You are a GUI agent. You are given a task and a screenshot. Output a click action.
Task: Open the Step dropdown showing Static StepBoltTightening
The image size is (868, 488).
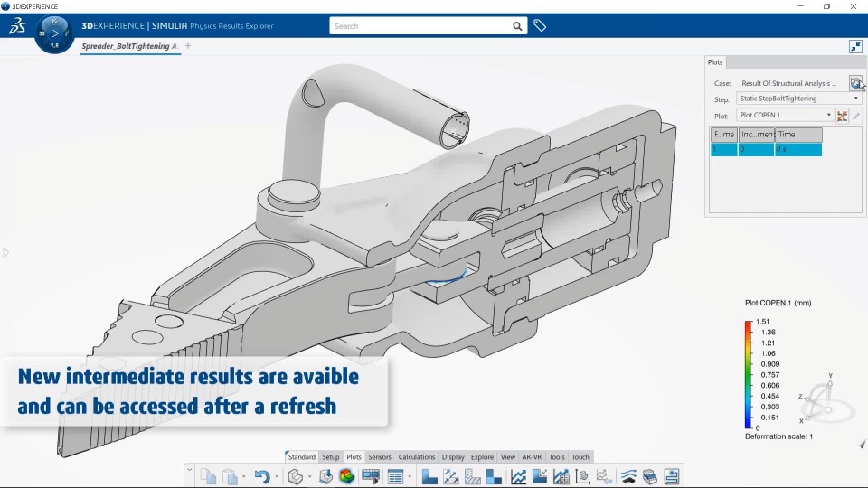(x=798, y=99)
